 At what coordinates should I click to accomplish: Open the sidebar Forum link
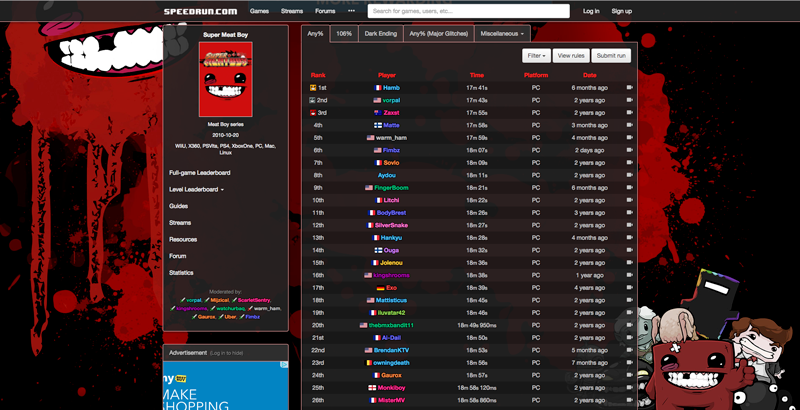[x=178, y=256]
